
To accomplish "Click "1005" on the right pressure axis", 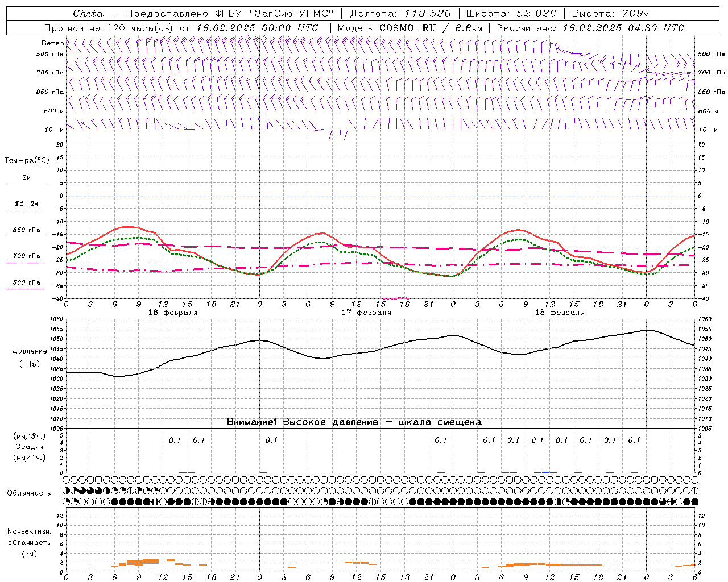I will pyautogui.click(x=704, y=429).
